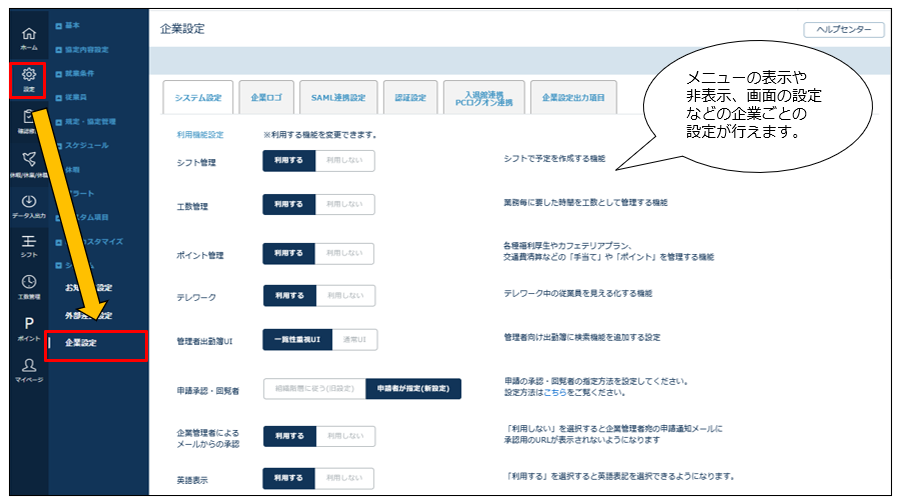This screenshot has height=501, width=901.
Task: Switch to the 企業ロゴ tab
Action: [266, 98]
